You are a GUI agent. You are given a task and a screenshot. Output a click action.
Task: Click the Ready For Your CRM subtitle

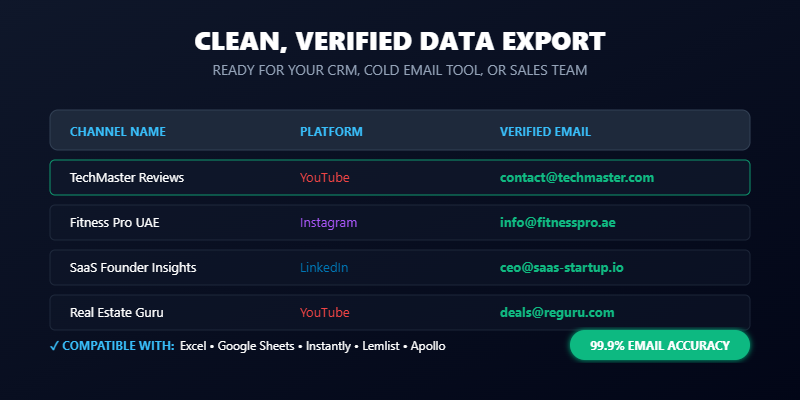[x=400, y=70]
